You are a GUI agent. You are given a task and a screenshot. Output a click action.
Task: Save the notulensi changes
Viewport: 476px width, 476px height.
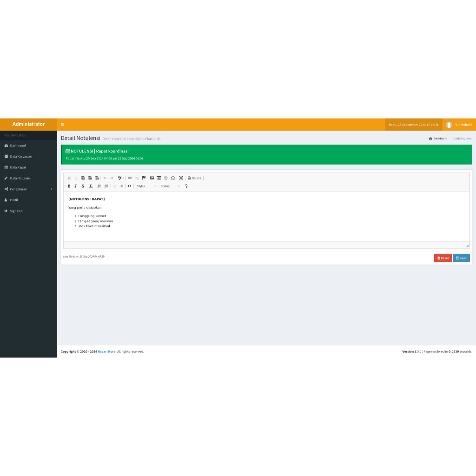coord(461,258)
